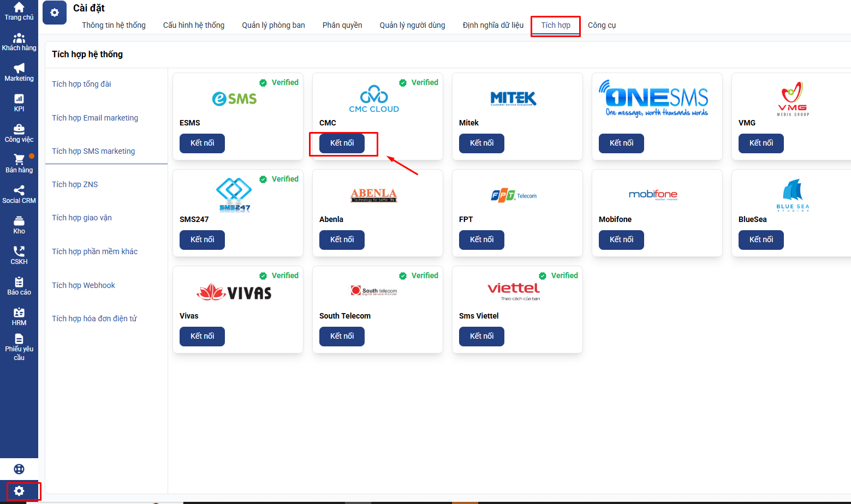Click the OneSMS logo
The height and width of the screenshot is (504, 851).
coord(653,99)
